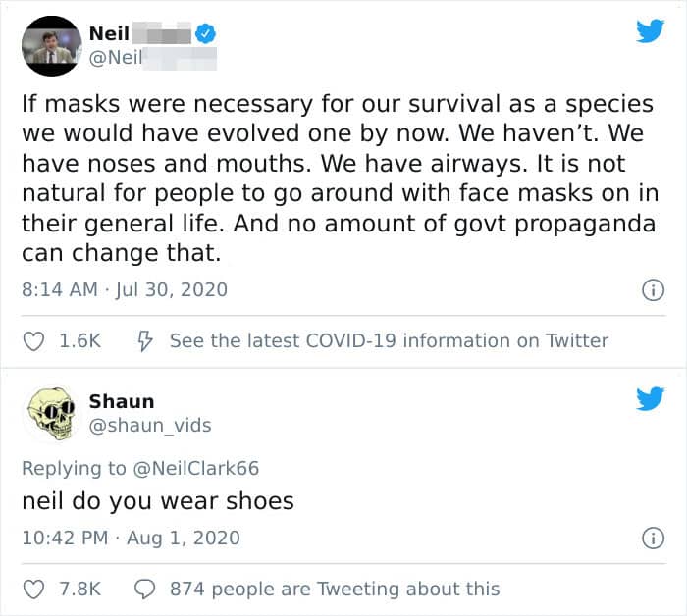Open the info icon on Neil's tweet

click(653, 290)
